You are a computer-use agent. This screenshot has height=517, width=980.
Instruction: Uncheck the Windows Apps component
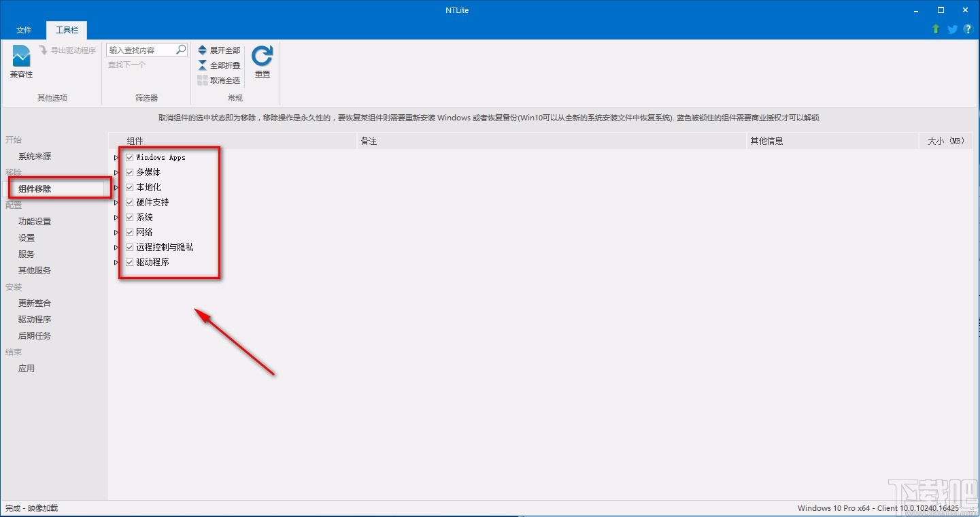(x=129, y=157)
